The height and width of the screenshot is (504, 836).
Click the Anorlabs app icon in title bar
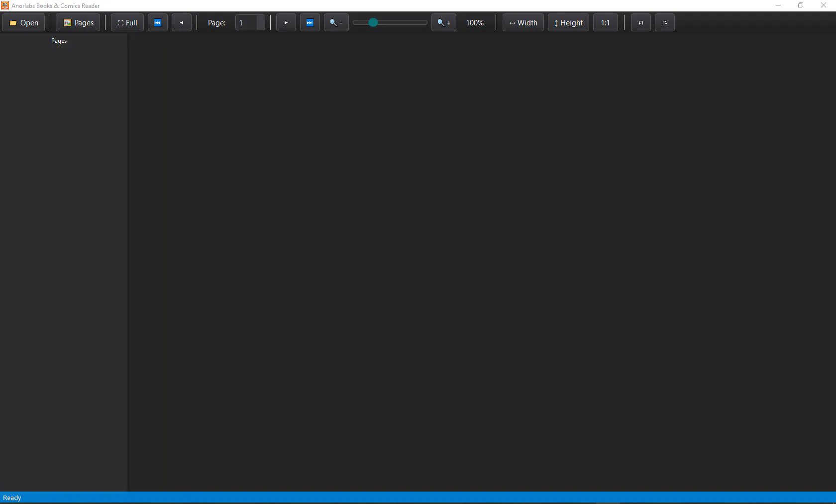click(x=5, y=5)
